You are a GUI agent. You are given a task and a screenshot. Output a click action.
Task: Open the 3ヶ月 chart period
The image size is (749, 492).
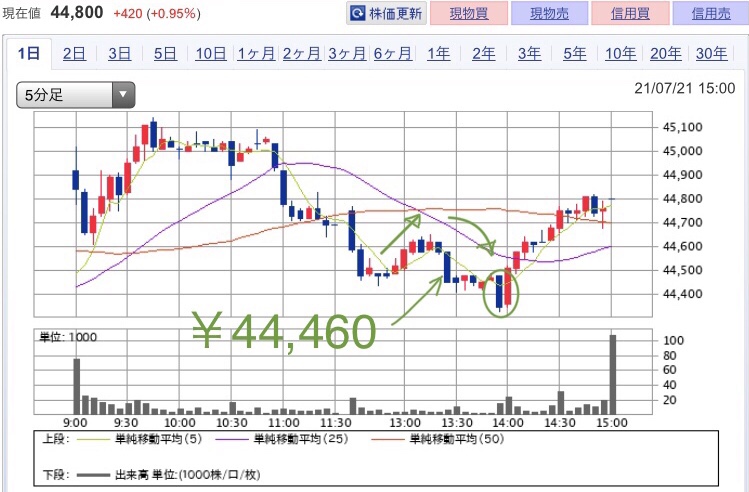click(x=347, y=53)
